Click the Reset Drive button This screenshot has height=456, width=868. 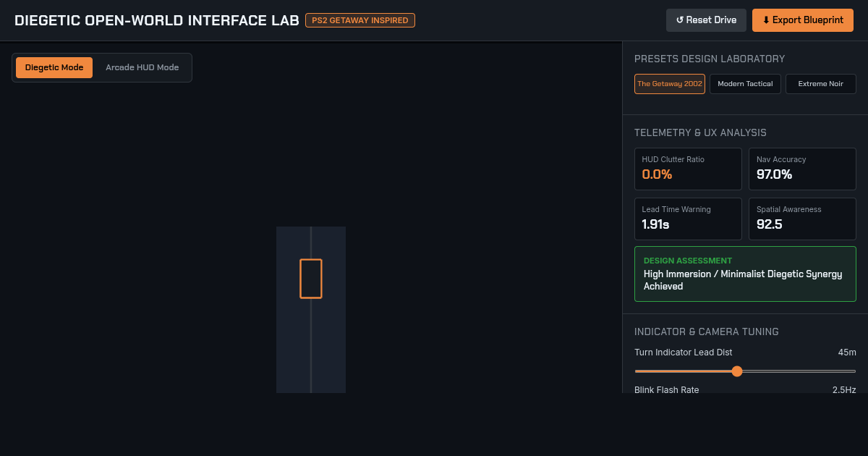tap(706, 20)
